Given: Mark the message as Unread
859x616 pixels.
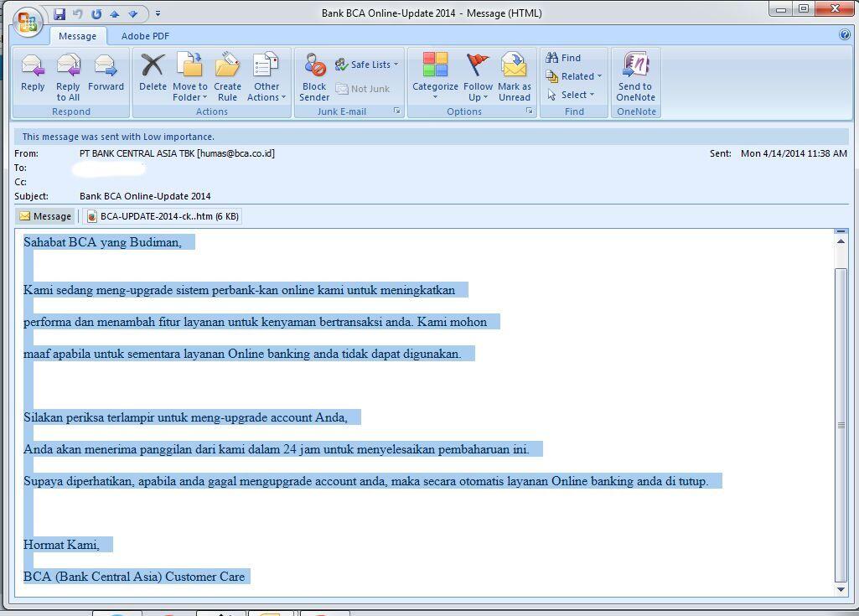Looking at the screenshot, I should pyautogui.click(x=515, y=77).
